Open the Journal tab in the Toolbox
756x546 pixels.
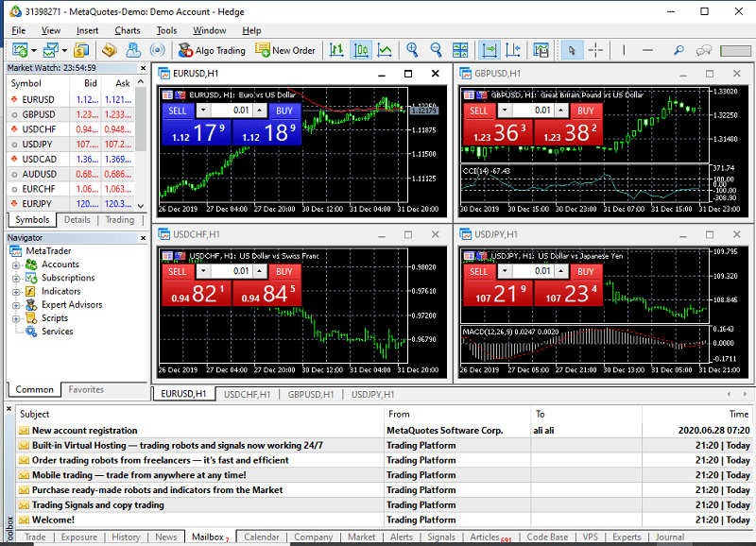669,537
